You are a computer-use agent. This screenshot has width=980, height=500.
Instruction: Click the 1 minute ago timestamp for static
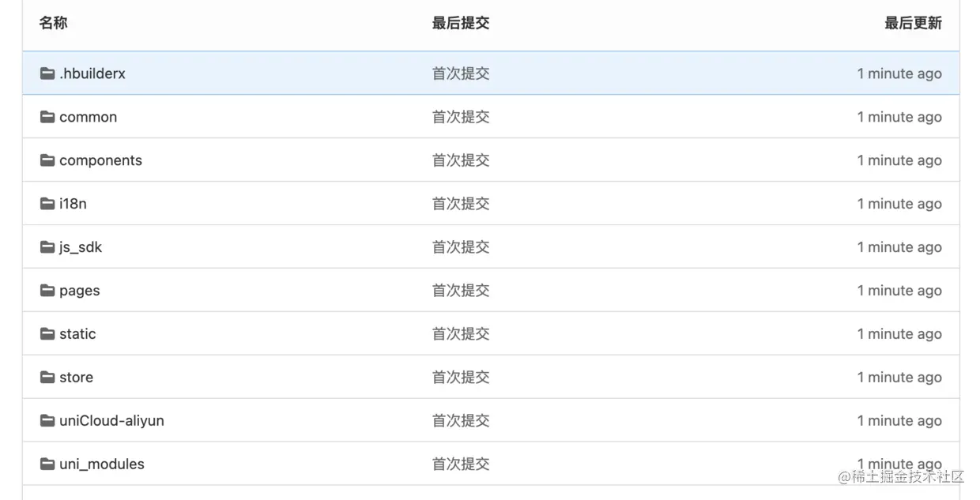pos(899,334)
